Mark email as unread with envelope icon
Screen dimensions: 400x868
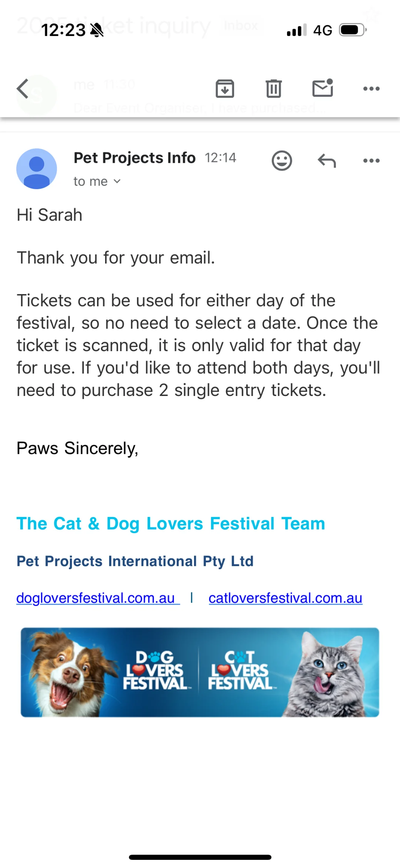(x=323, y=88)
